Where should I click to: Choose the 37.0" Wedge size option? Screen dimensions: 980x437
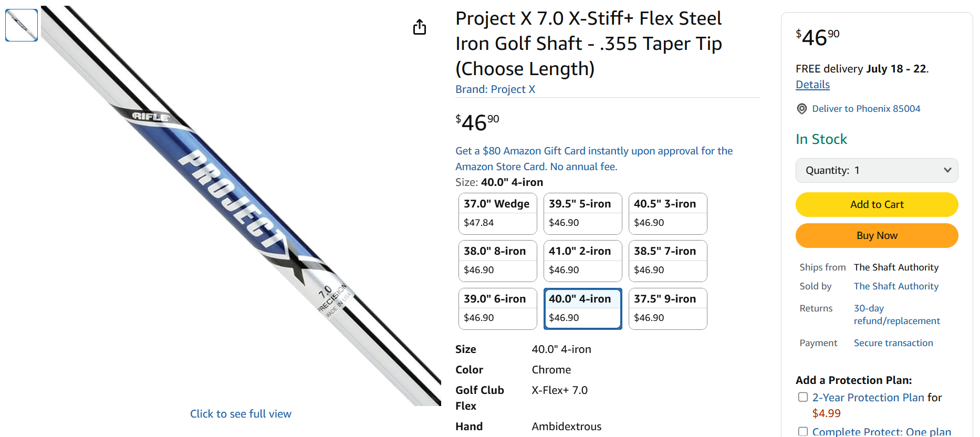click(x=497, y=213)
